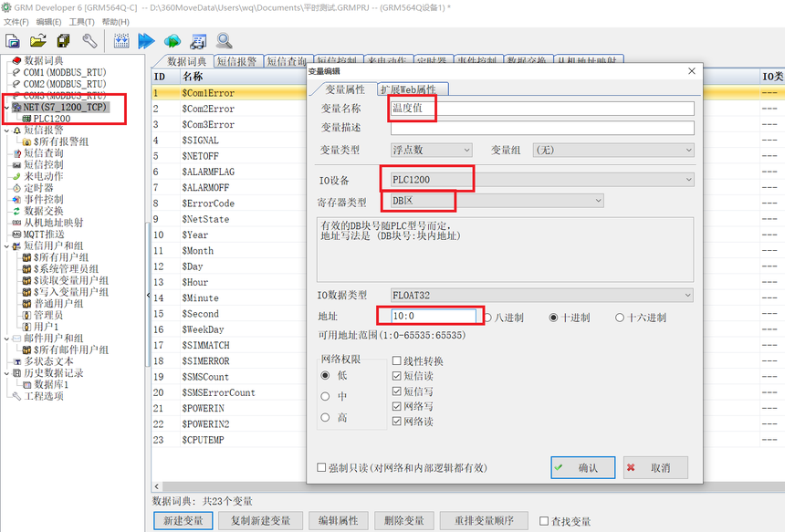Click the open project folder icon
The image size is (785, 532).
(x=38, y=41)
